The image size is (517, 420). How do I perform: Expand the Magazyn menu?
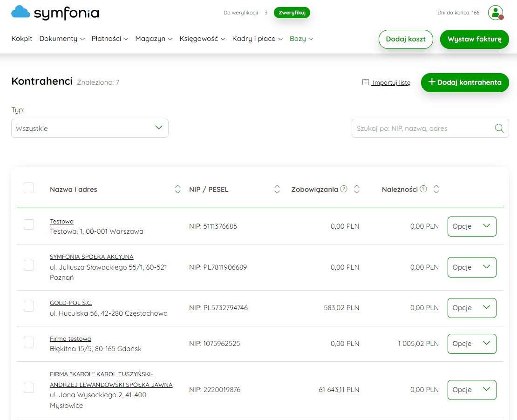coord(154,39)
